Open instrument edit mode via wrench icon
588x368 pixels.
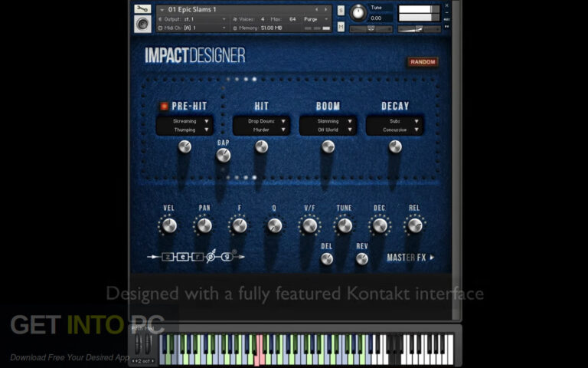[142, 8]
